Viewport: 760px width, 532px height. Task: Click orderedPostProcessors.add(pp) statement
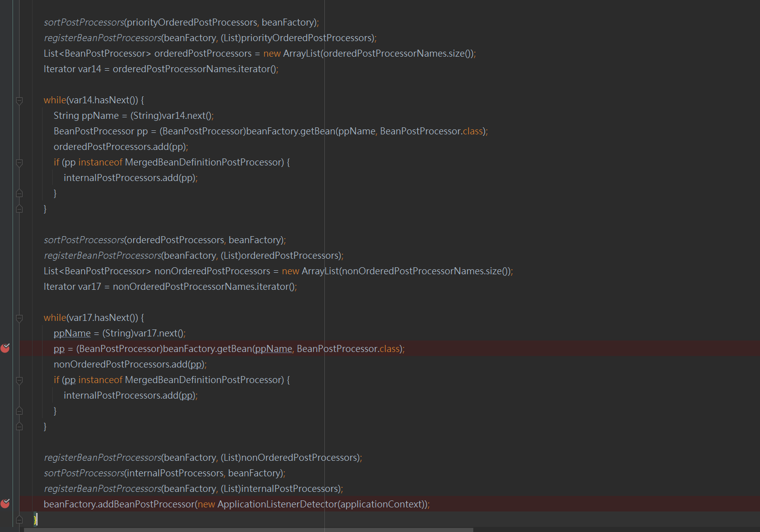tap(121, 146)
